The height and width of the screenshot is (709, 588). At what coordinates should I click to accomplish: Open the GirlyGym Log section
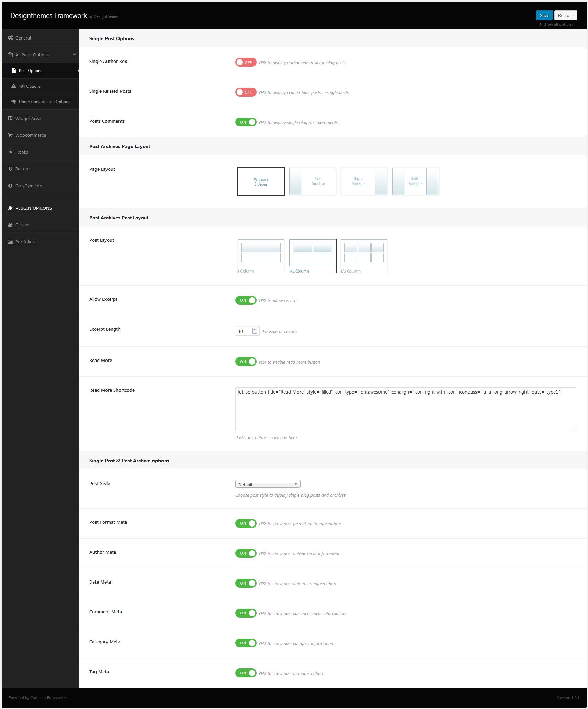[40, 186]
